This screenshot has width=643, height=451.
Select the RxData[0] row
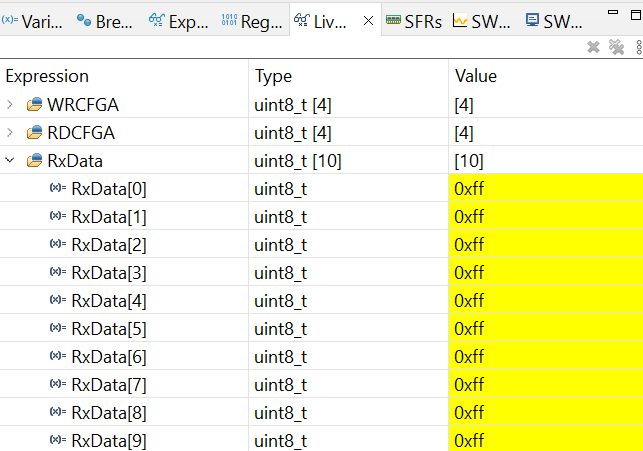pos(322,189)
